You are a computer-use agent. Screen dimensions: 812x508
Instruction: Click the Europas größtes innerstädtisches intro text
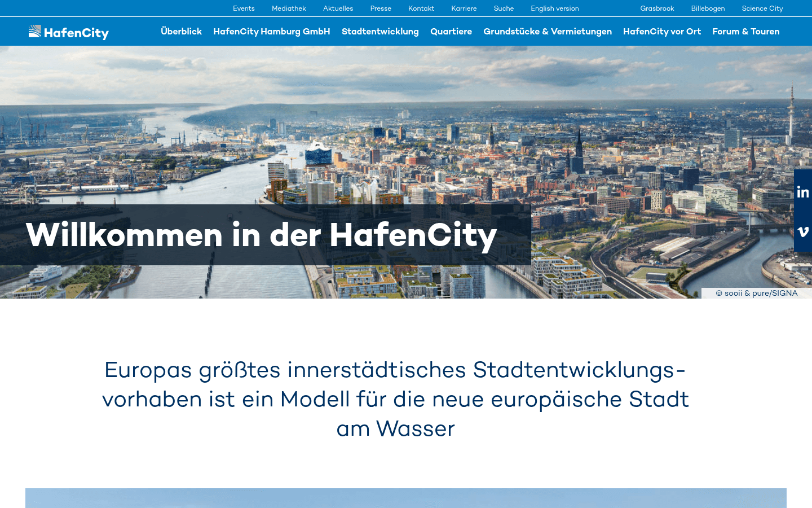[395, 399]
